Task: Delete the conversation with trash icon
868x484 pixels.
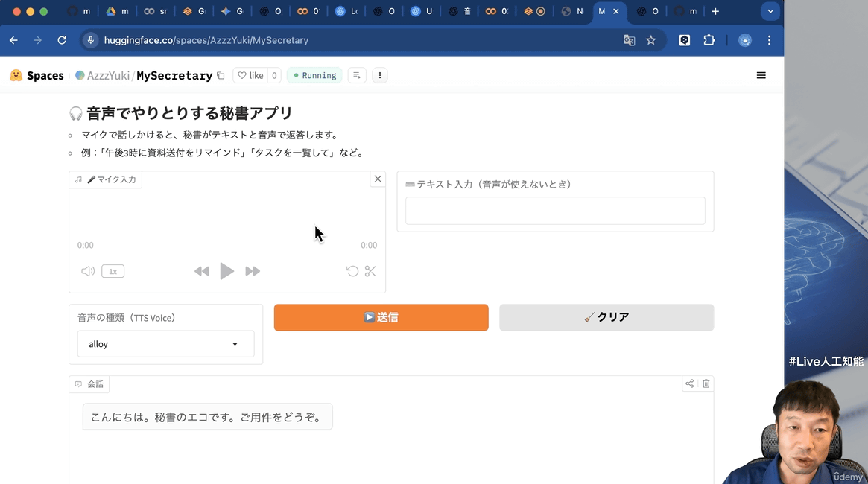Action: click(706, 383)
